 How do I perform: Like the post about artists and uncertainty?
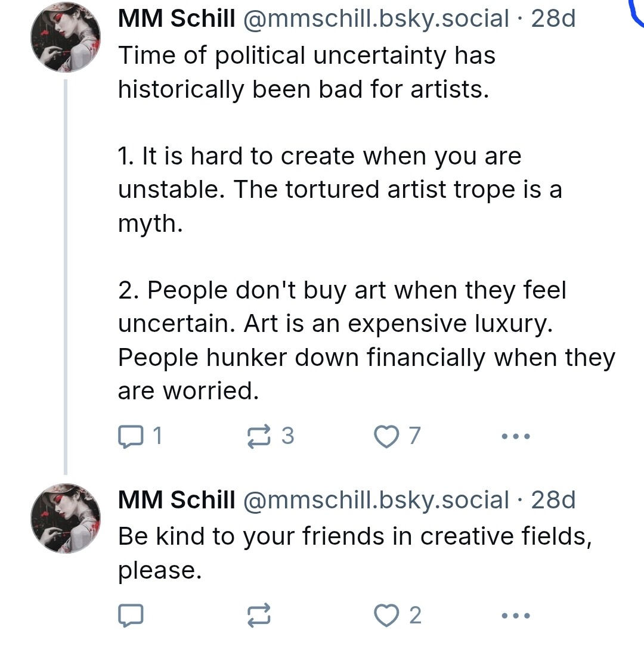[x=386, y=437]
